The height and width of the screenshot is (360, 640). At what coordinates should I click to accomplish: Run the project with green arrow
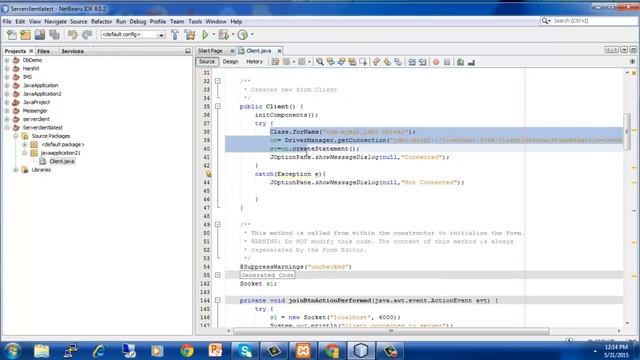(205, 35)
